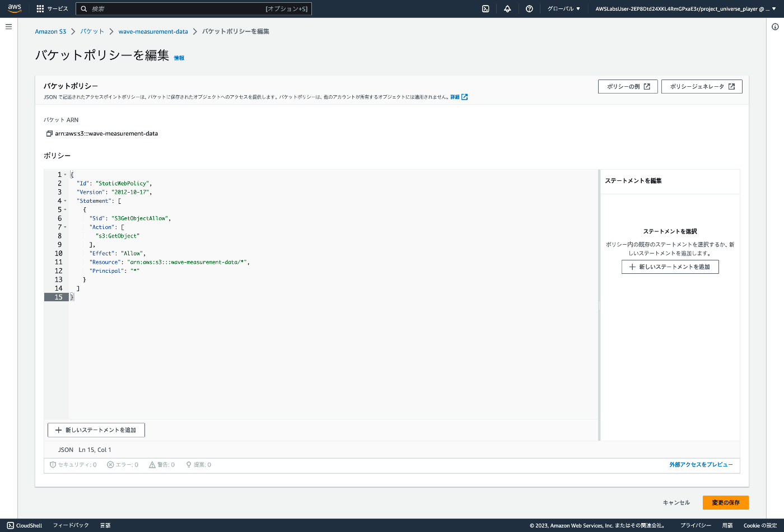The height and width of the screenshot is (532, 784).
Task: Open the help question mark icon
Action: (x=529, y=9)
